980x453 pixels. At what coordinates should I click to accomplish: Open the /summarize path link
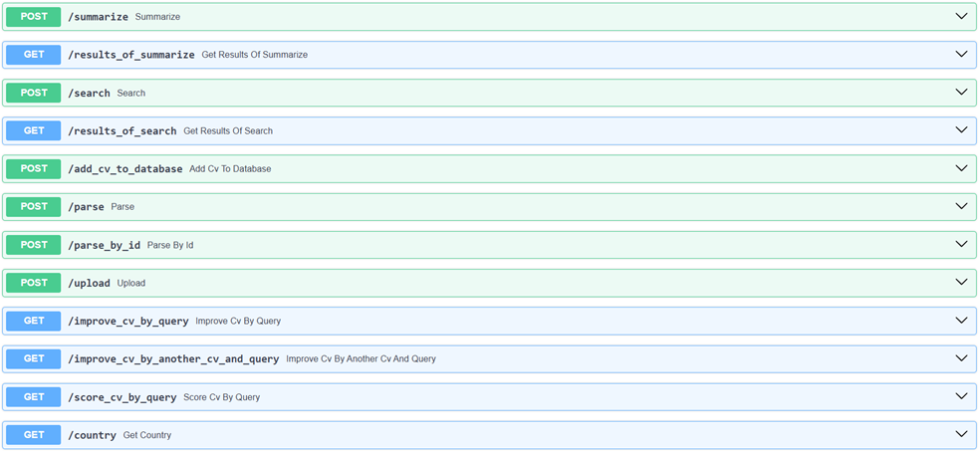(x=99, y=17)
